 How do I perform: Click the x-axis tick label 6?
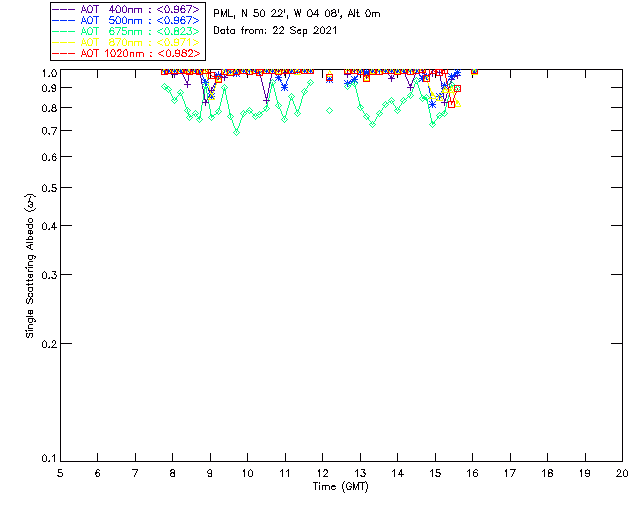coord(98,473)
